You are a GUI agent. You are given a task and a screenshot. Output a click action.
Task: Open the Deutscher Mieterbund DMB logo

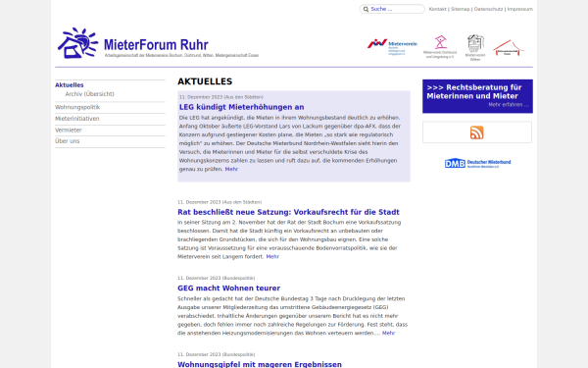(477, 163)
